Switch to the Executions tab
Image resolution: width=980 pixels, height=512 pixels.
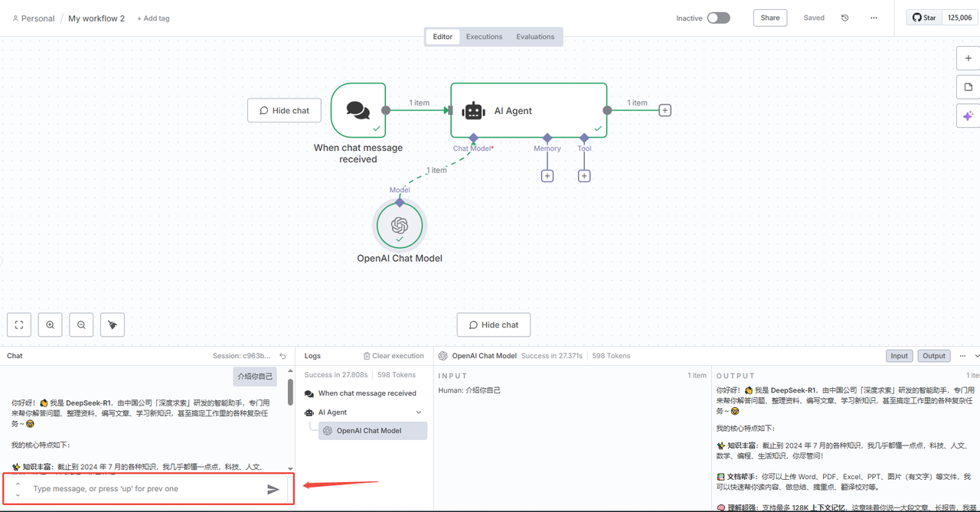(485, 37)
